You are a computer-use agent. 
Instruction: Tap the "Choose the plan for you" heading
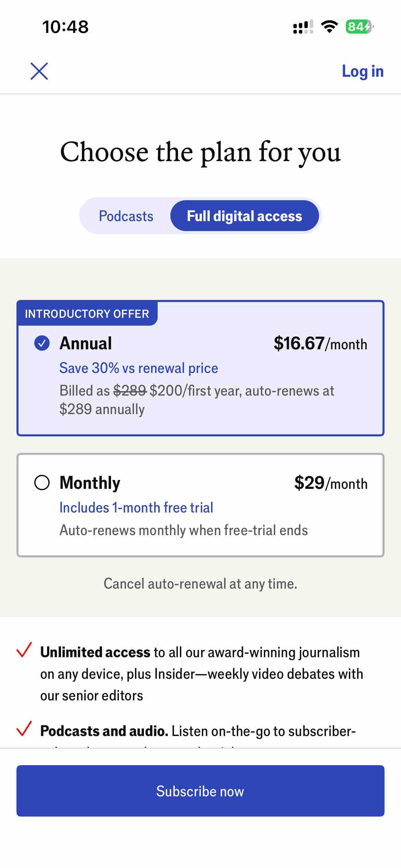[x=200, y=152]
